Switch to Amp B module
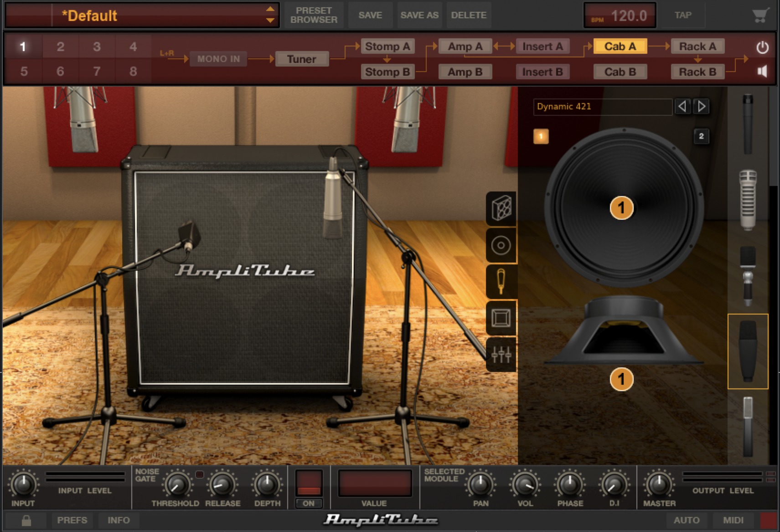Viewport: 780px width, 532px height. coord(465,72)
